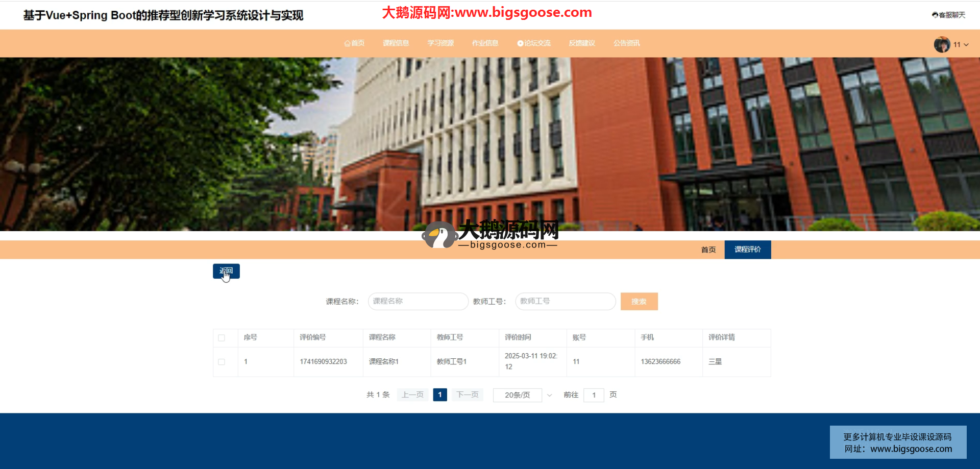Open 反馈建议 from the top menu

click(582, 43)
